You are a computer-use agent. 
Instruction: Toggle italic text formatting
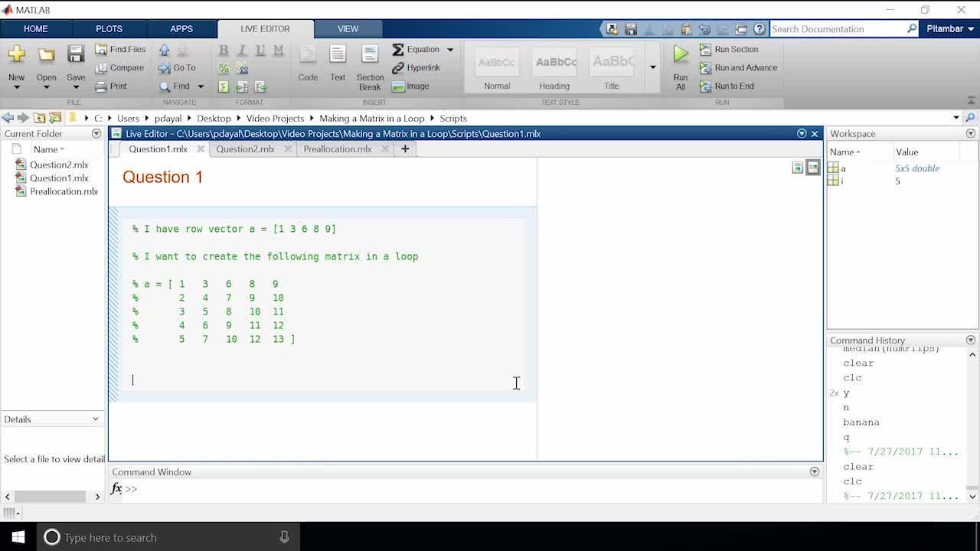pos(242,50)
